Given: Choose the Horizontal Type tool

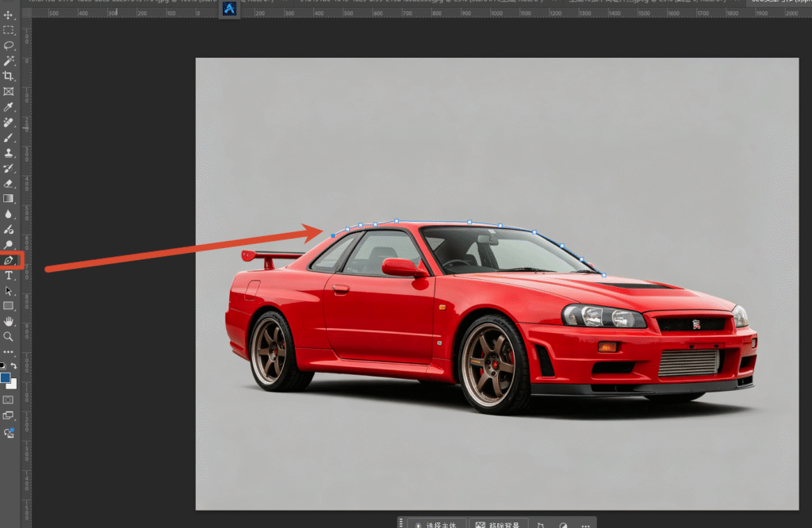Looking at the screenshot, I should point(8,275).
